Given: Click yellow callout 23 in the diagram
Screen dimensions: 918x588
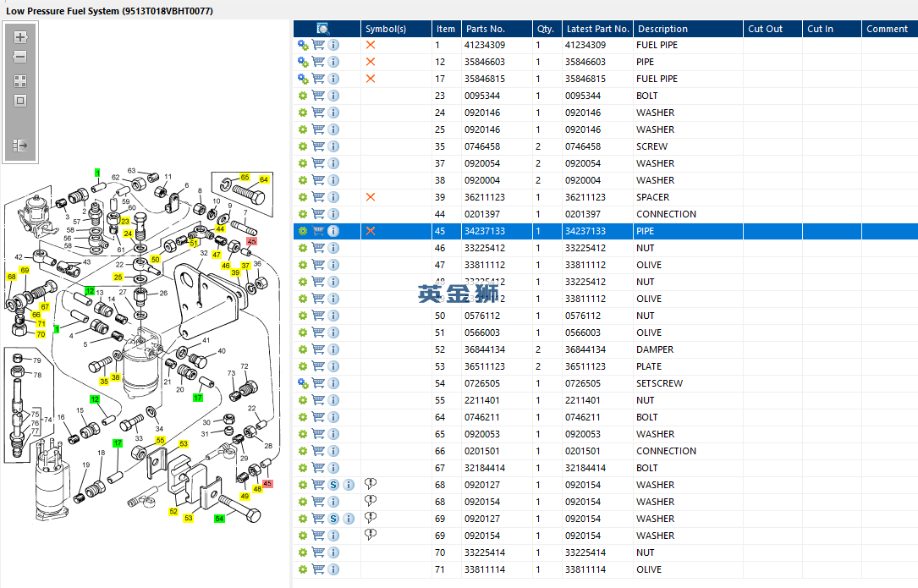Looking at the screenshot, I should click(124, 221).
